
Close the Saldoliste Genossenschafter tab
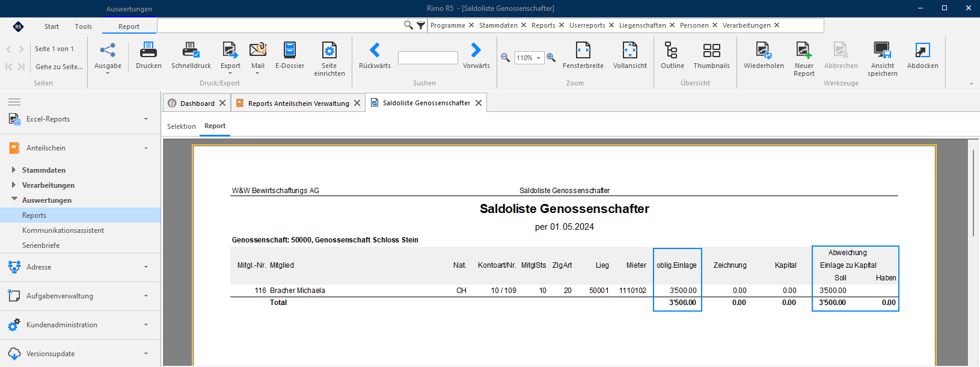click(479, 103)
